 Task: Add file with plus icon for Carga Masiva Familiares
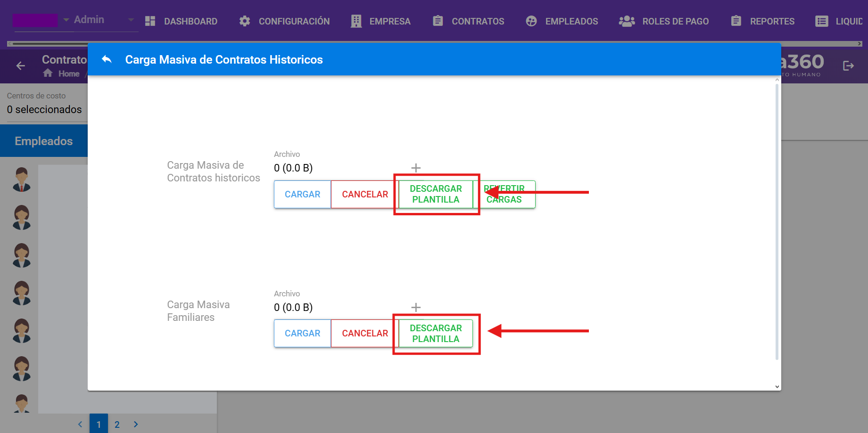[416, 307]
